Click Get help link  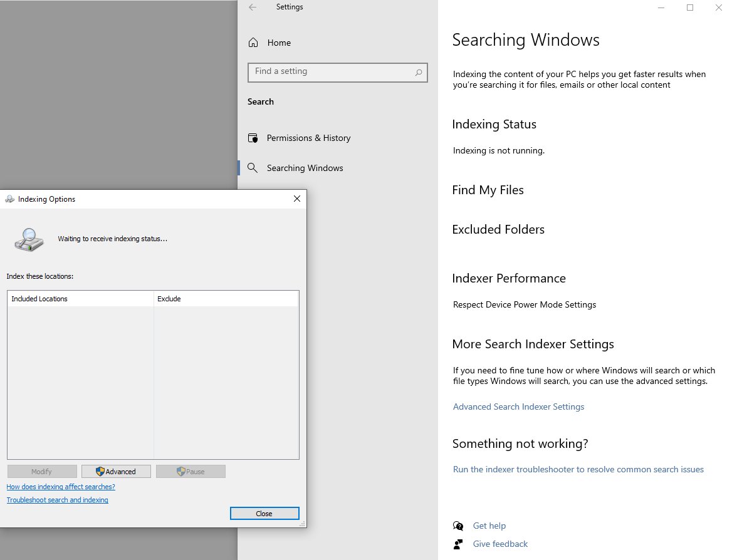(489, 526)
